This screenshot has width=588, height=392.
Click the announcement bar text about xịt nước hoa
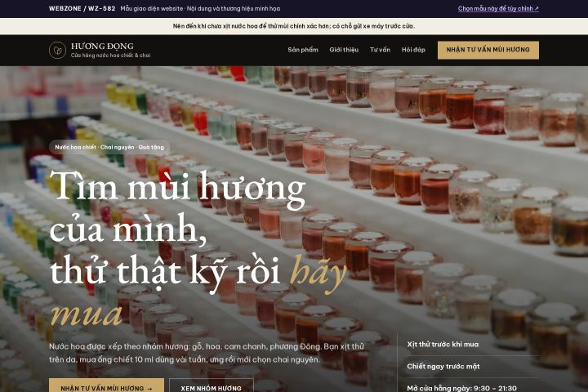(x=294, y=26)
